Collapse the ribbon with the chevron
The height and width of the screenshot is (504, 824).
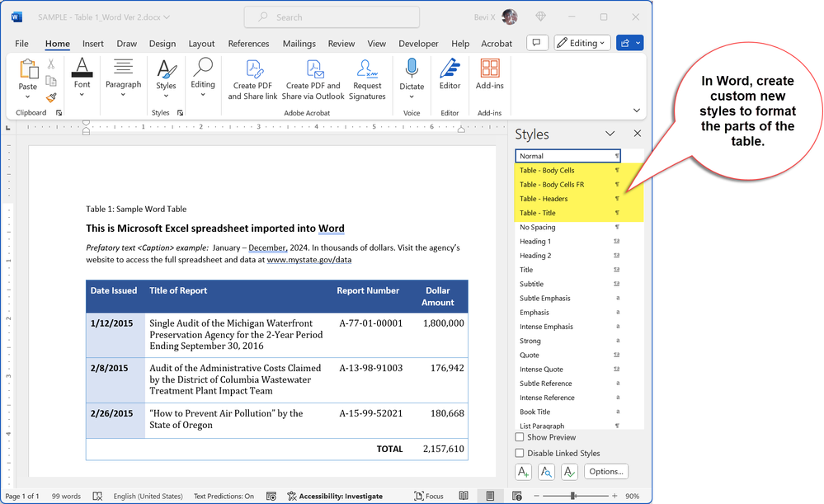(637, 111)
